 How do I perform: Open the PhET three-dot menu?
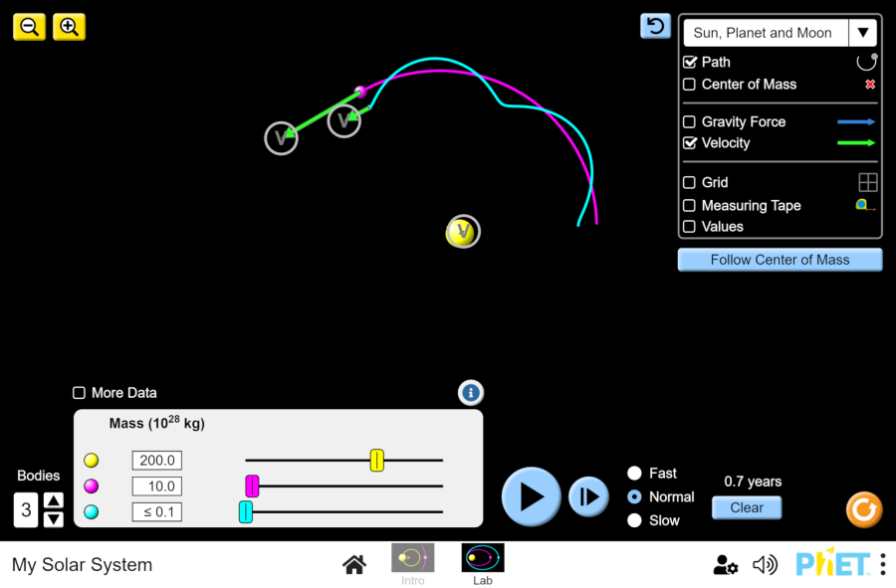(883, 564)
